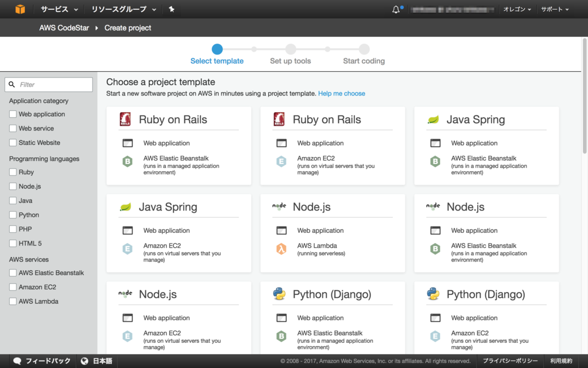This screenshot has height=368, width=588.
Task: Click the pin shortcut icon in header
Action: coord(171,9)
